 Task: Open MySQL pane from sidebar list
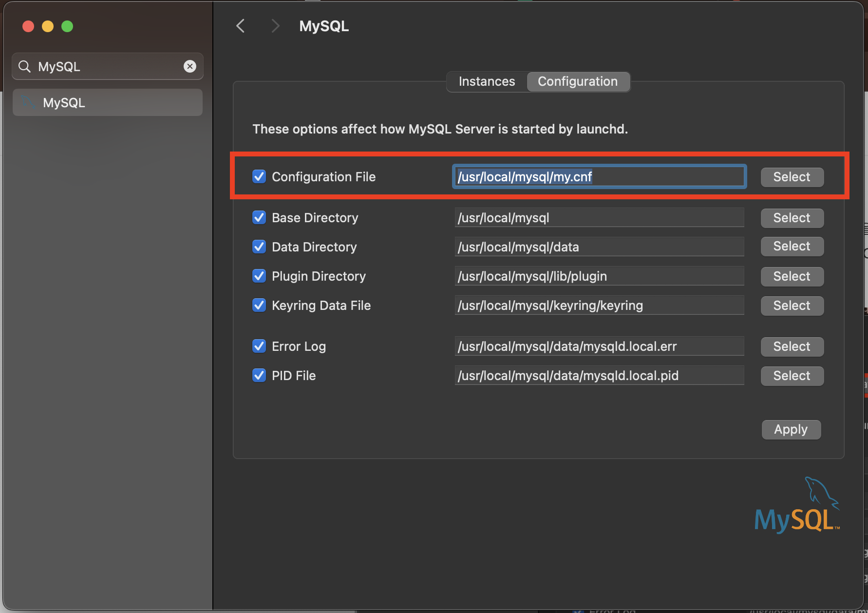pyautogui.click(x=108, y=102)
